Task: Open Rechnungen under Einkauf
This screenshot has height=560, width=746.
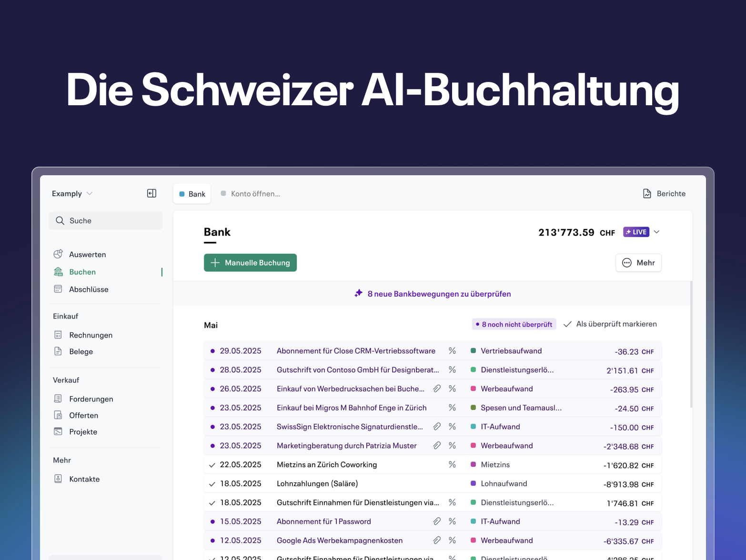Action: tap(91, 335)
